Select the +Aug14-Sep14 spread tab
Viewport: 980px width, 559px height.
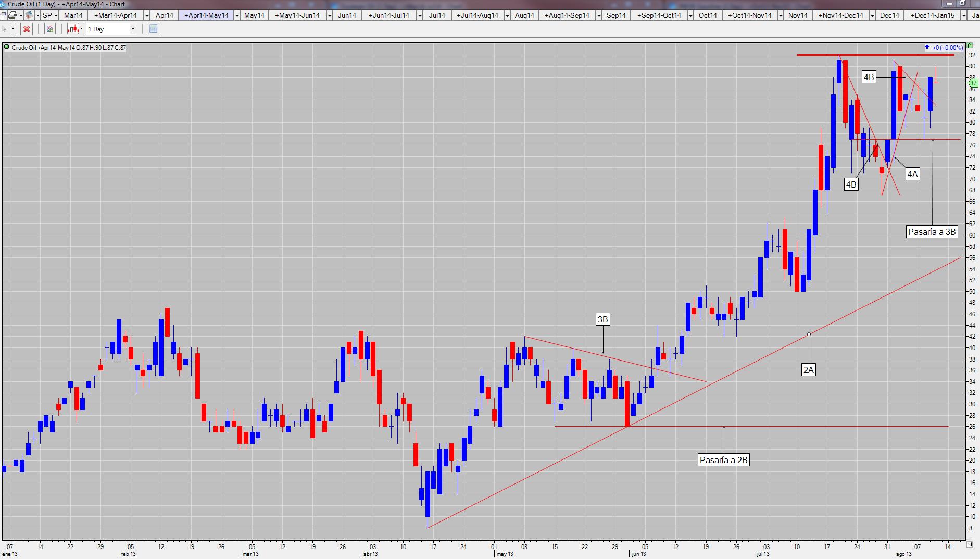click(567, 15)
